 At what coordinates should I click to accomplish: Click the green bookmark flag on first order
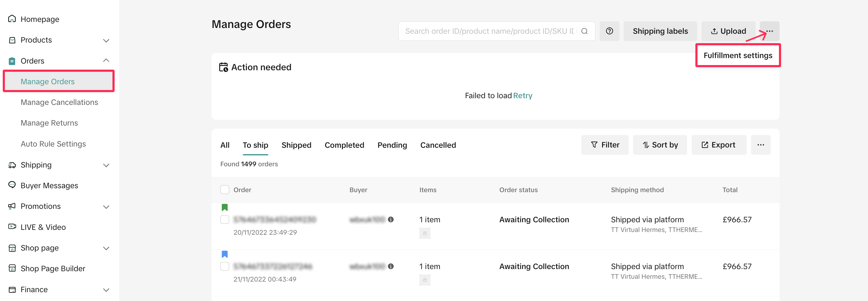pyautogui.click(x=225, y=207)
